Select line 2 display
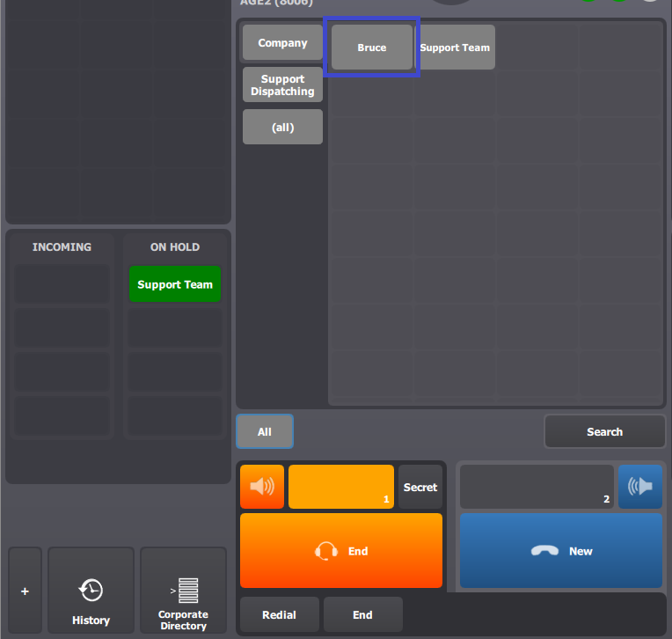 (x=537, y=487)
